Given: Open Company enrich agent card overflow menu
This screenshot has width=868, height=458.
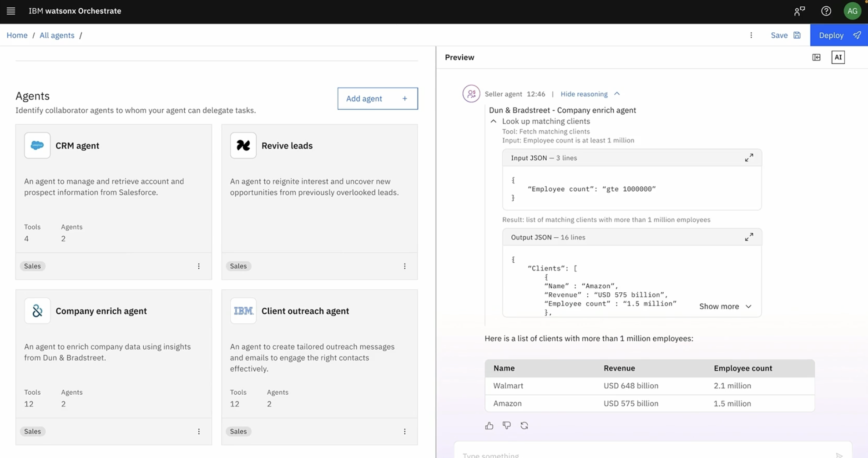Looking at the screenshot, I should click(199, 431).
